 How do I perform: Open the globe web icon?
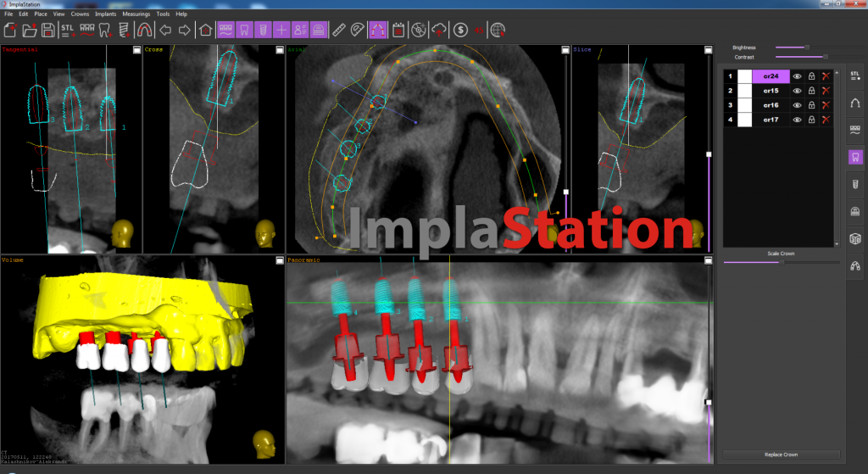pyautogui.click(x=498, y=30)
